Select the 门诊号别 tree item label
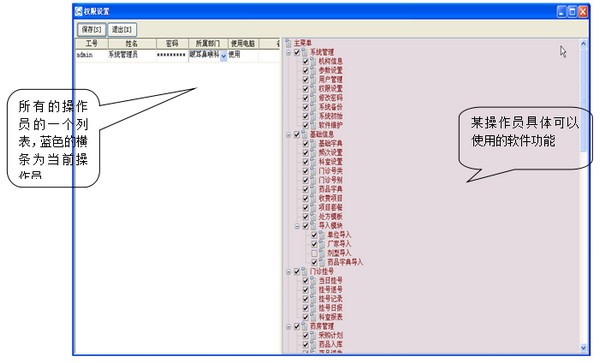 tap(331, 180)
